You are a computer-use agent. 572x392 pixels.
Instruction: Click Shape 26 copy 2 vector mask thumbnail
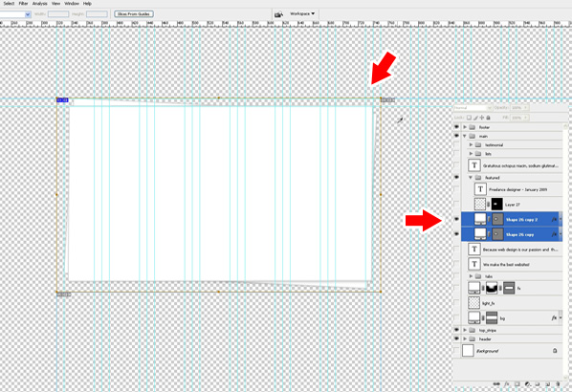tap(497, 219)
